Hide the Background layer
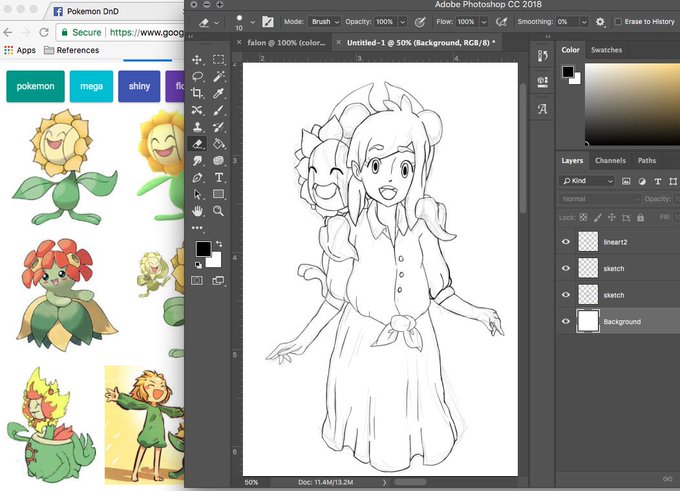 click(566, 321)
